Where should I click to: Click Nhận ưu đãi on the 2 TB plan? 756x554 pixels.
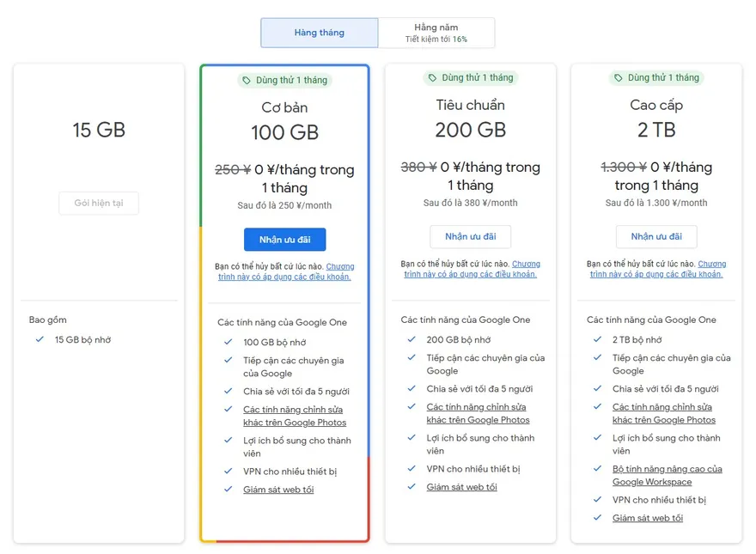pyautogui.click(x=656, y=237)
